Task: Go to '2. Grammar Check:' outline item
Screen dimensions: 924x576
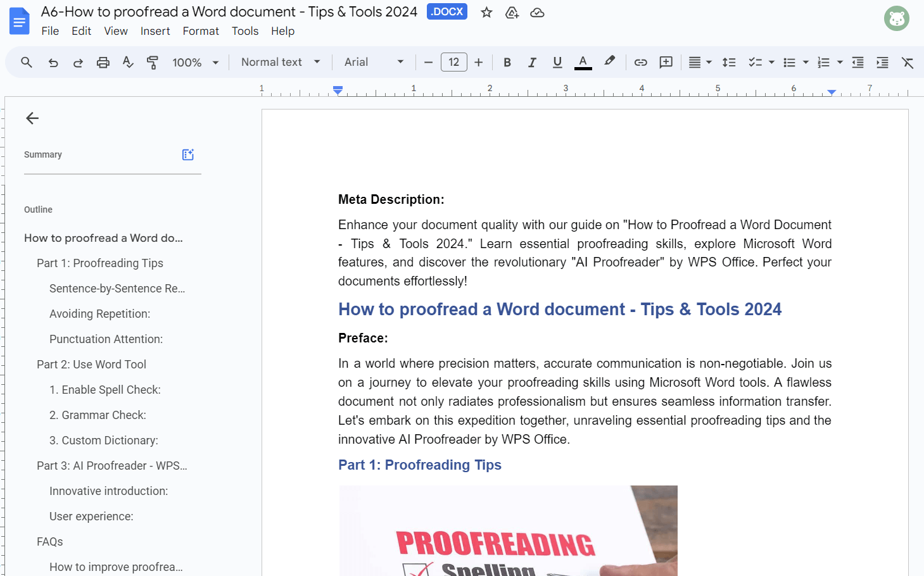Action: 98,415
